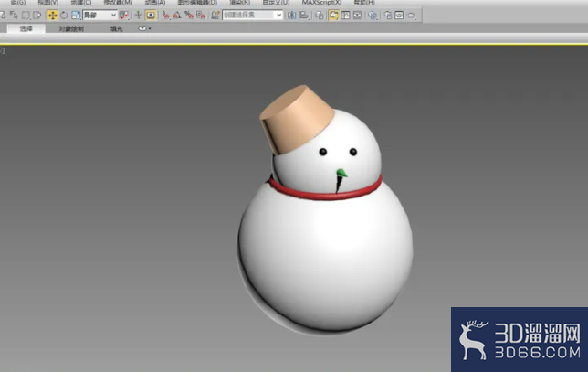Toggle the Spinner Snap button
Image resolution: width=588 pixels, height=372 pixels.
201,15
